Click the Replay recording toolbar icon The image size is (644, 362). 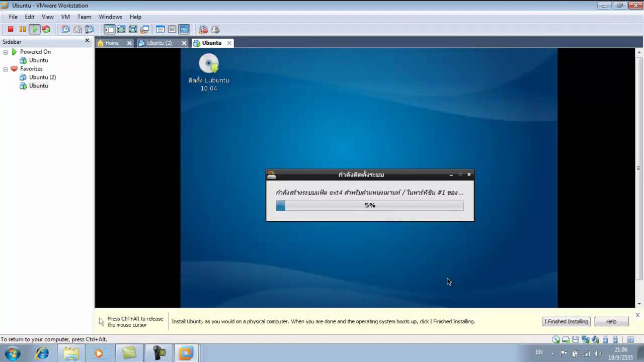pyautogui.click(x=215, y=29)
